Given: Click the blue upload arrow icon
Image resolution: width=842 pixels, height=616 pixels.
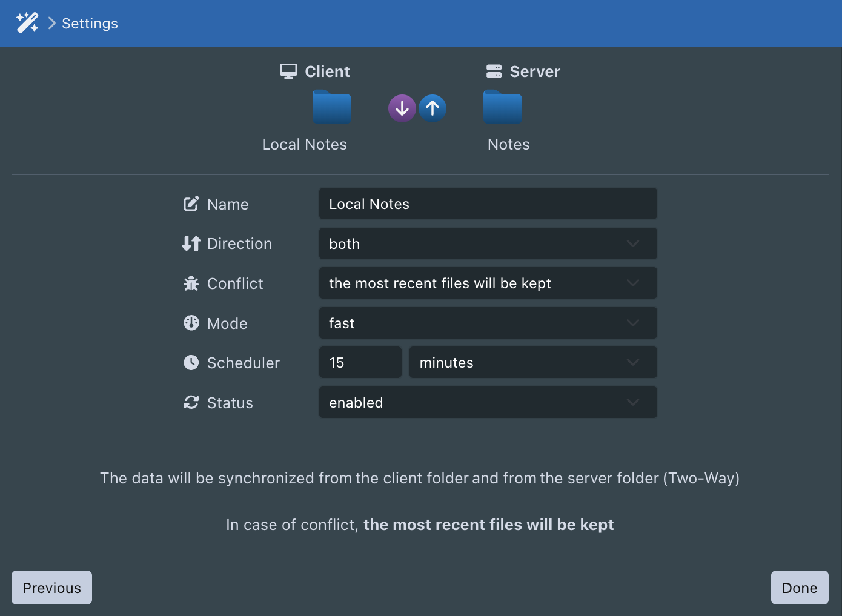Looking at the screenshot, I should (433, 108).
